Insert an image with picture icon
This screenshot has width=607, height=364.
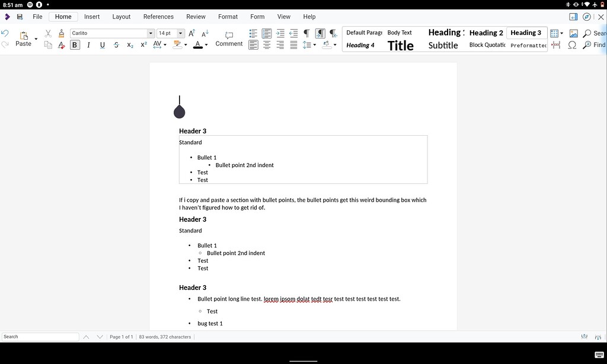(573, 33)
